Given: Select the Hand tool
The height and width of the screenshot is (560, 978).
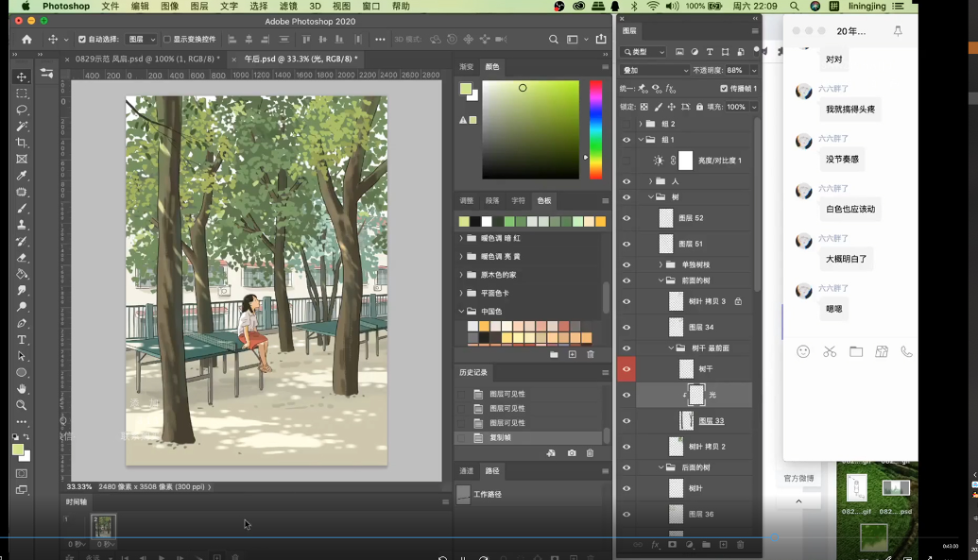Looking at the screenshot, I should point(22,388).
